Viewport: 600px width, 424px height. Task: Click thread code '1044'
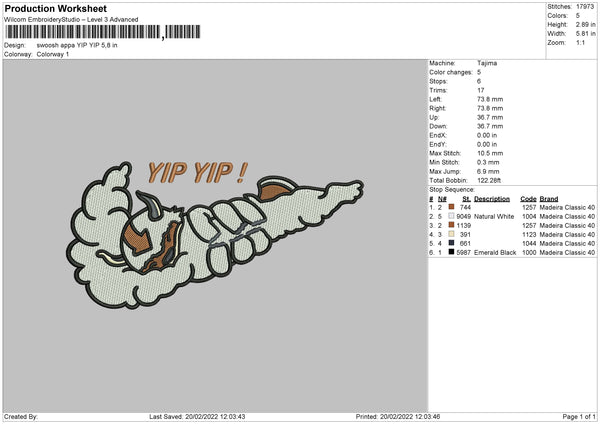[529, 243]
